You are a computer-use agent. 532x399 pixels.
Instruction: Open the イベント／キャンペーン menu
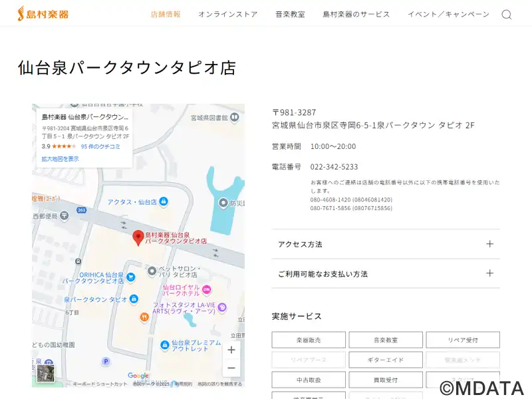[448, 14]
